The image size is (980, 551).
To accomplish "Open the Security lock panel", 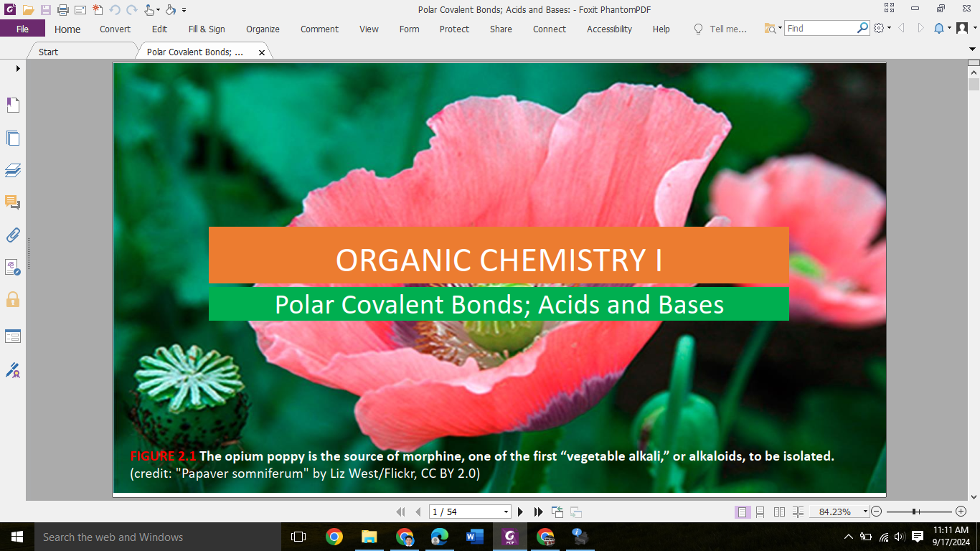I will pos(13,299).
